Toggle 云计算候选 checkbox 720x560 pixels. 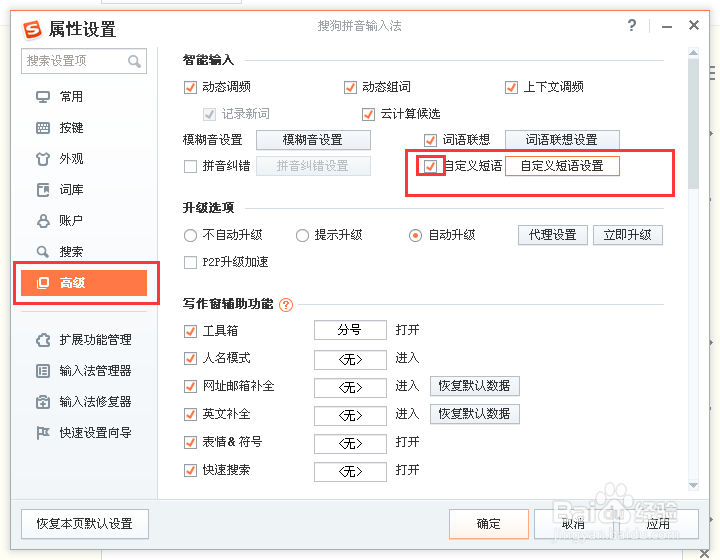368,114
